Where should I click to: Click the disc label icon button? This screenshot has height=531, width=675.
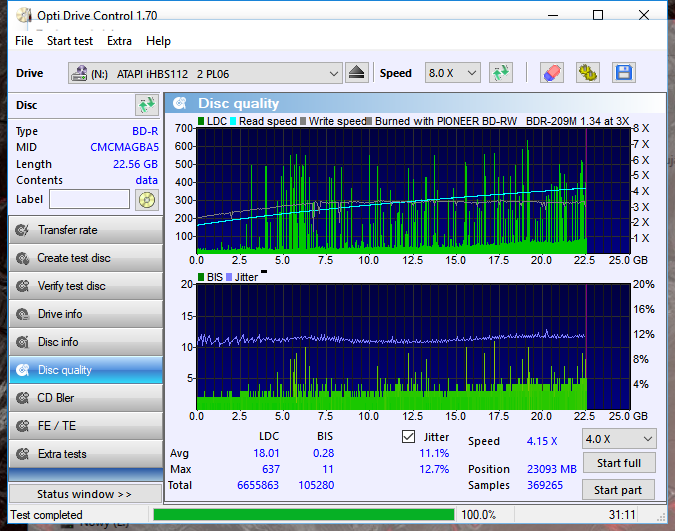tap(146, 200)
